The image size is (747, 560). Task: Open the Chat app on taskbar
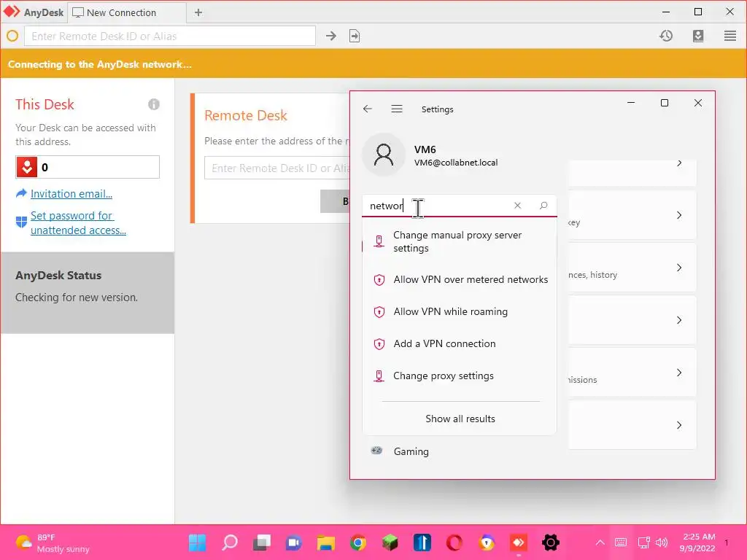pyautogui.click(x=293, y=542)
